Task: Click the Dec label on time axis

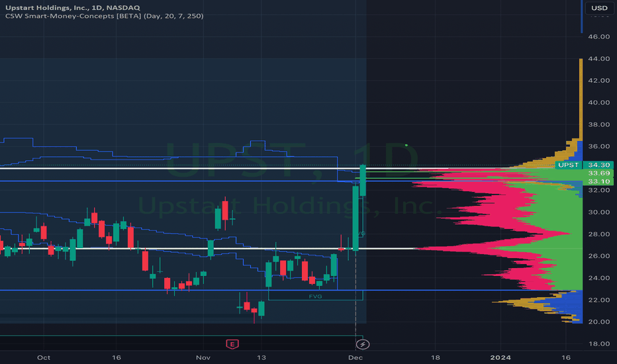Action: pyautogui.click(x=356, y=357)
